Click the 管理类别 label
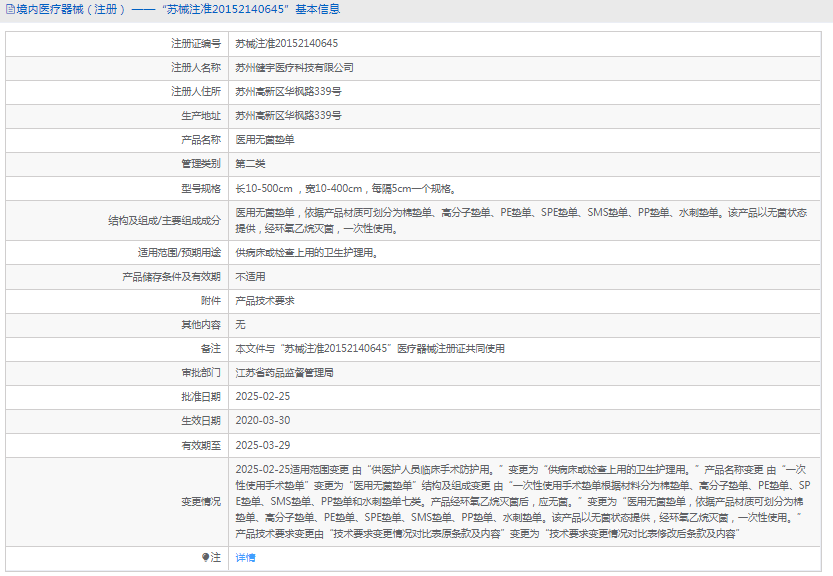833x576 pixels. [x=201, y=164]
